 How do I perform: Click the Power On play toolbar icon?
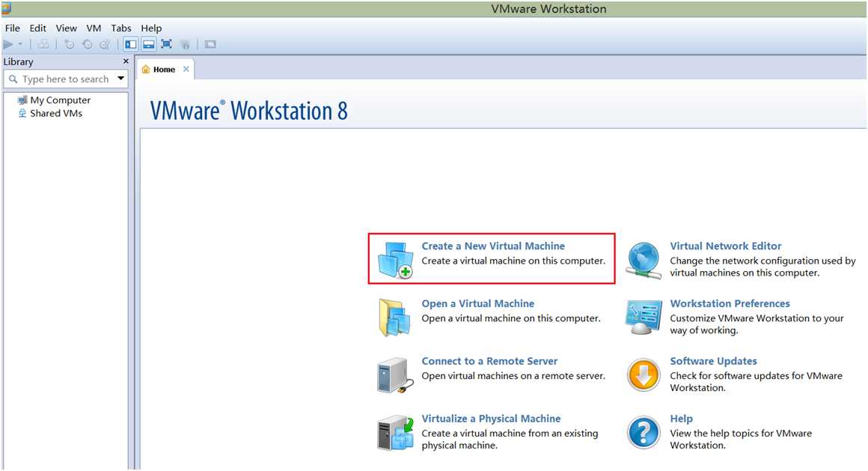[7, 44]
